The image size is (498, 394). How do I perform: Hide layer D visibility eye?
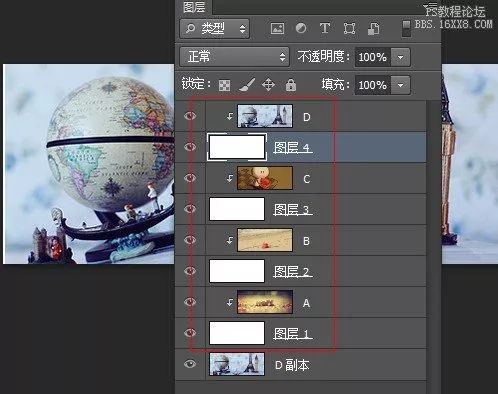190,116
